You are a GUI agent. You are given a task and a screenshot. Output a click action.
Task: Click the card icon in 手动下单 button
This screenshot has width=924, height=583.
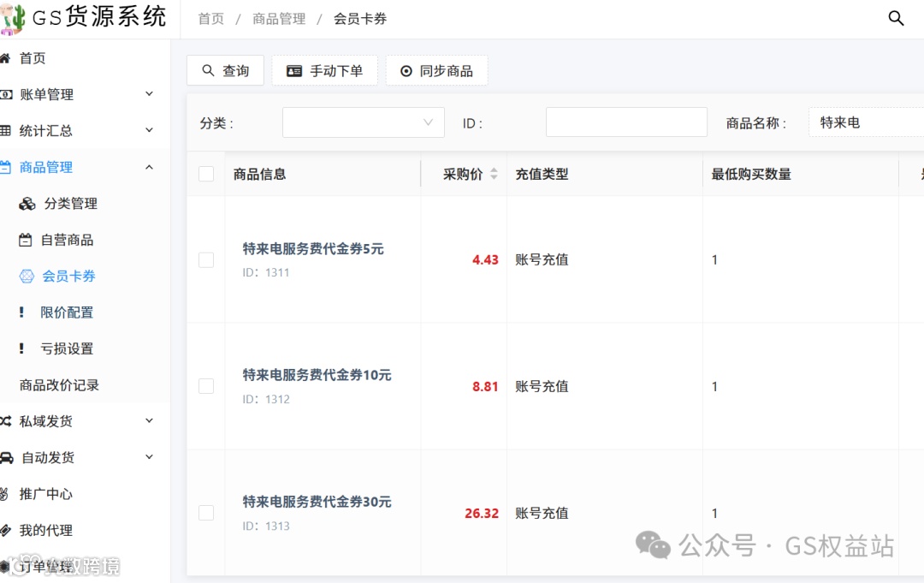pos(294,71)
